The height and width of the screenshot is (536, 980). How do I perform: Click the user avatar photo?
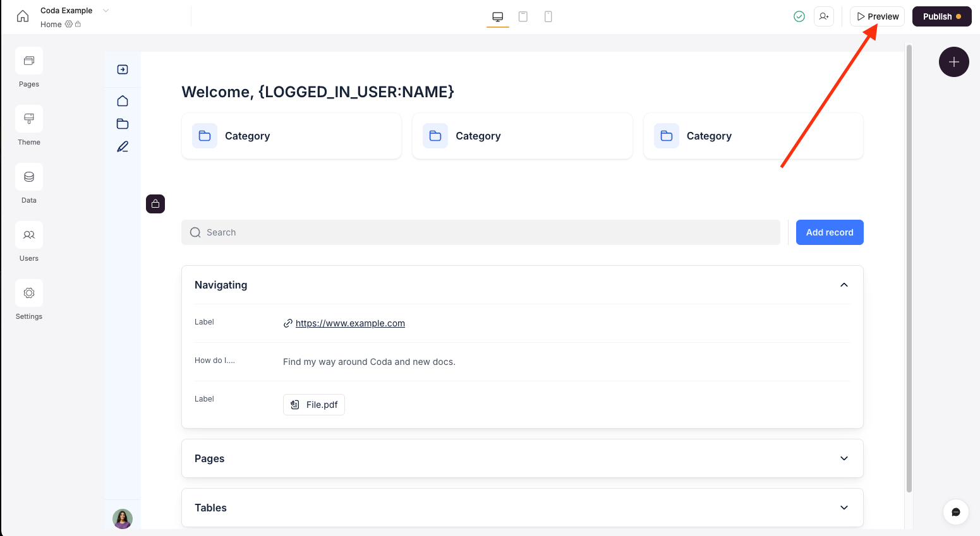pyautogui.click(x=123, y=519)
